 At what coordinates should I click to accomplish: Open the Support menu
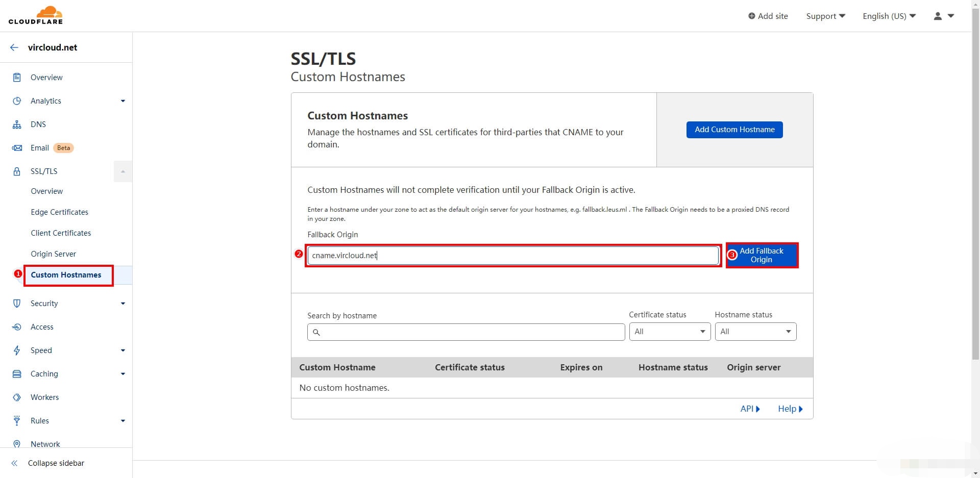coord(825,16)
